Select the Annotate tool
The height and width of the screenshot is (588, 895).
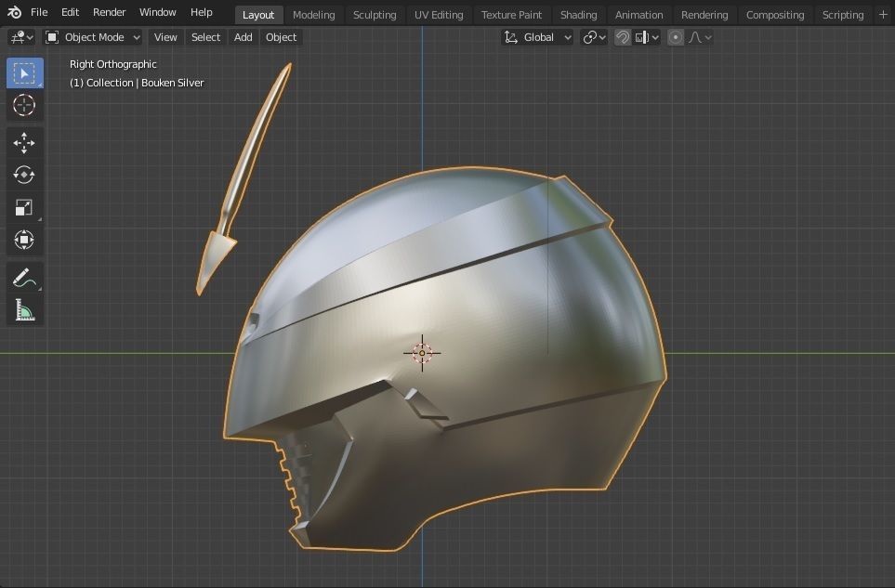point(24,278)
